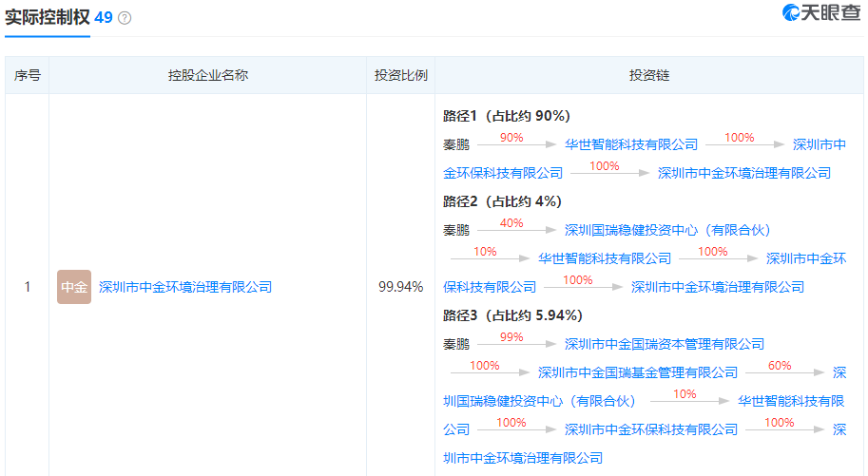Image resolution: width=868 pixels, height=476 pixels.
Task: Open 深圳市中金环境治理有限公司 in the 控股企业名称 column
Action: pos(185,287)
